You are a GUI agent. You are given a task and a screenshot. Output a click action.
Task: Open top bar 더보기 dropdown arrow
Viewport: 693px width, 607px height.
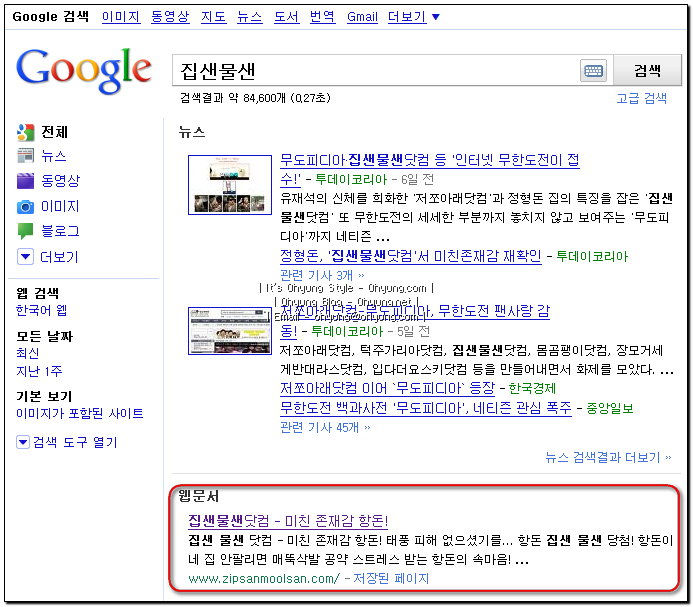click(436, 17)
